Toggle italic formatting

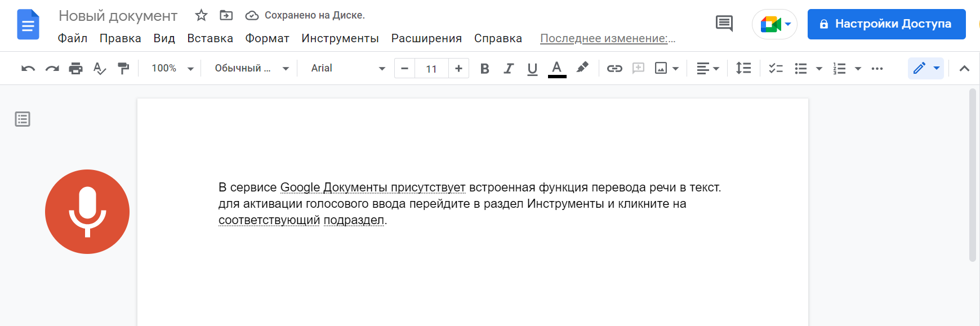[x=509, y=69]
